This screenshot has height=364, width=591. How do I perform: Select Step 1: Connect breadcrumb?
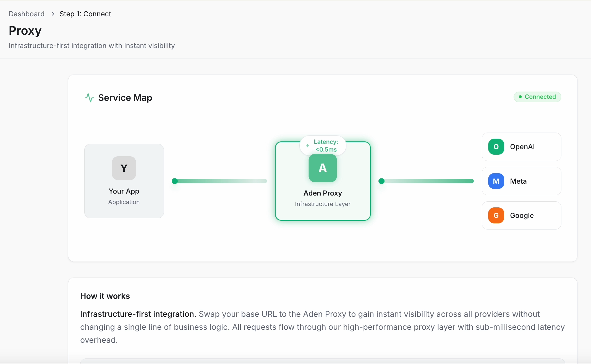tap(85, 14)
